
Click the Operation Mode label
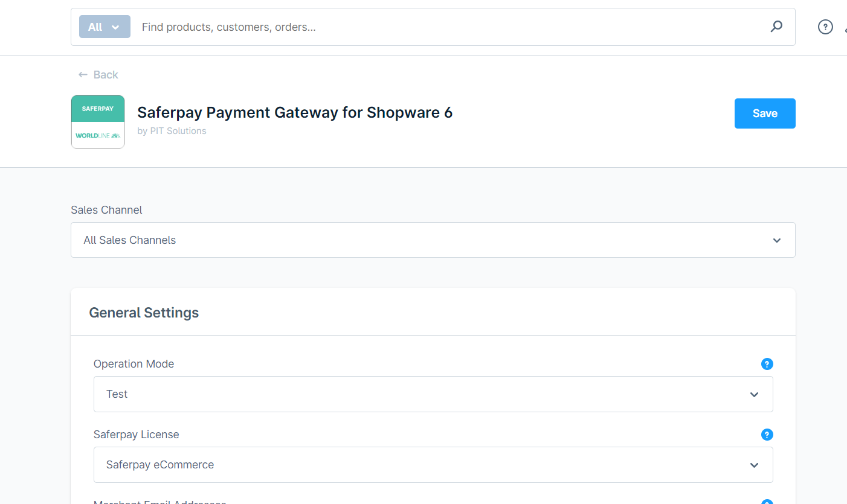click(134, 364)
